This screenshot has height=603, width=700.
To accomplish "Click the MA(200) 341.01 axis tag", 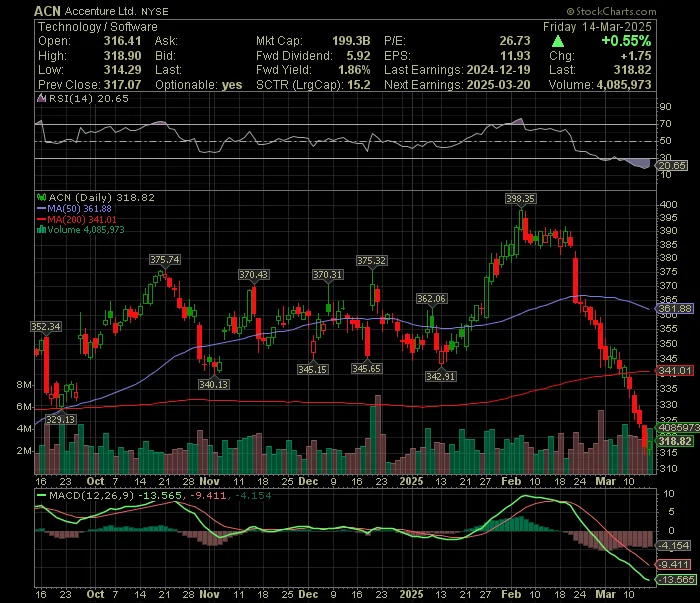I will coord(675,370).
